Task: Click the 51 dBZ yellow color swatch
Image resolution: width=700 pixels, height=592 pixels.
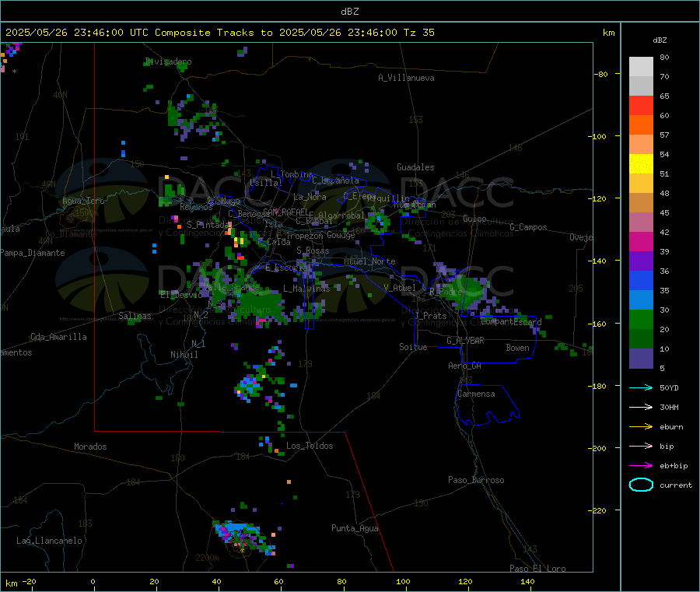Action: (641, 183)
